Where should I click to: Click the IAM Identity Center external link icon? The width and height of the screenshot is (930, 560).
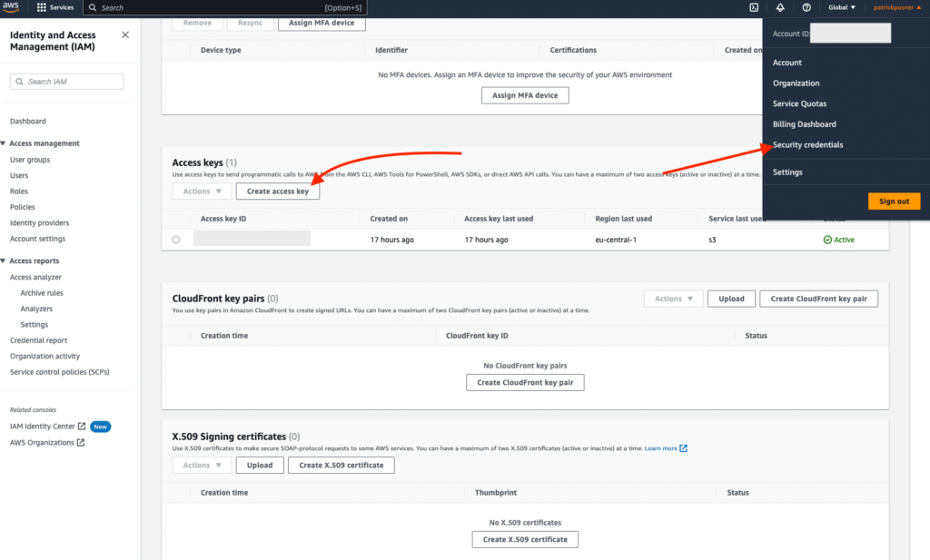click(x=82, y=426)
